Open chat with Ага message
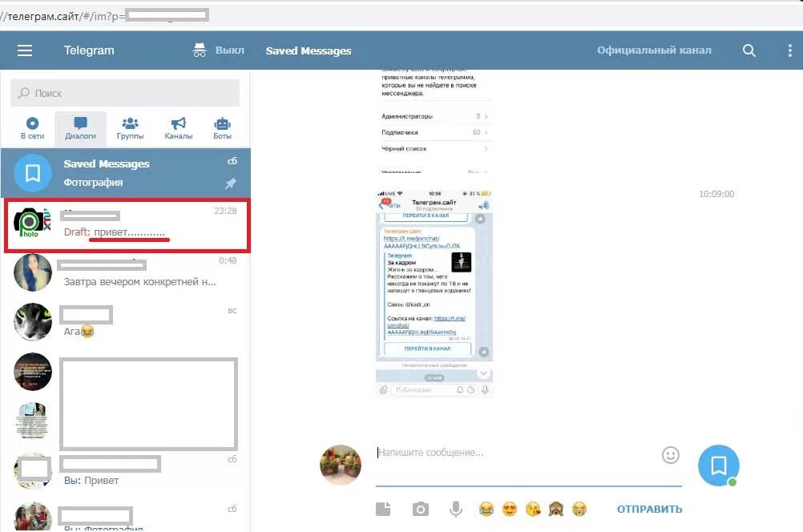Viewport: 803px width, 532px height. click(x=126, y=321)
